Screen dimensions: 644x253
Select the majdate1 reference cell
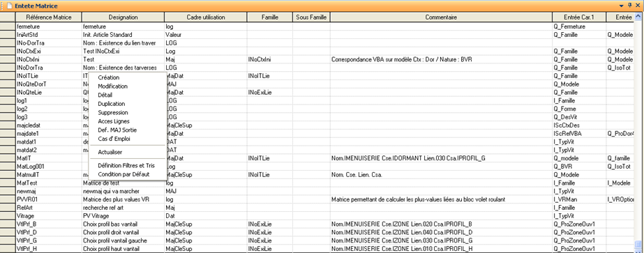click(49, 133)
